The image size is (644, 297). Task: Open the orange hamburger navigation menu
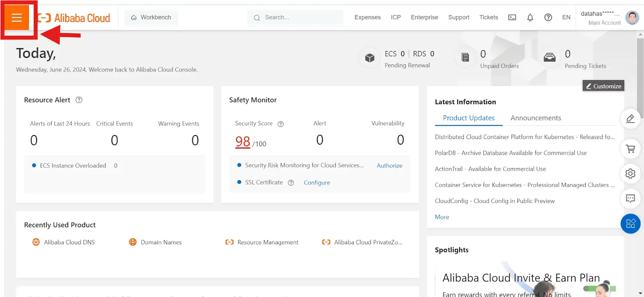tap(17, 18)
